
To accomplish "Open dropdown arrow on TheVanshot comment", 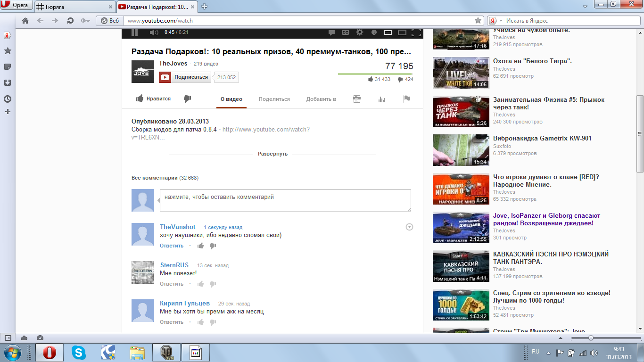I will (x=409, y=227).
